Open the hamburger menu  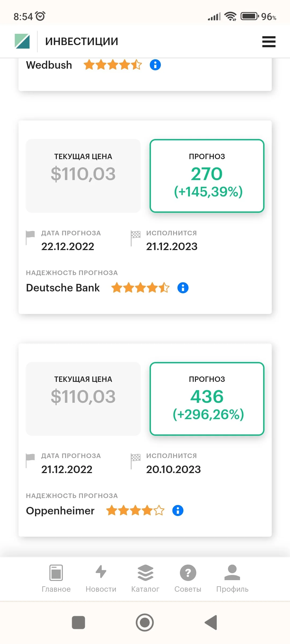[x=269, y=42]
